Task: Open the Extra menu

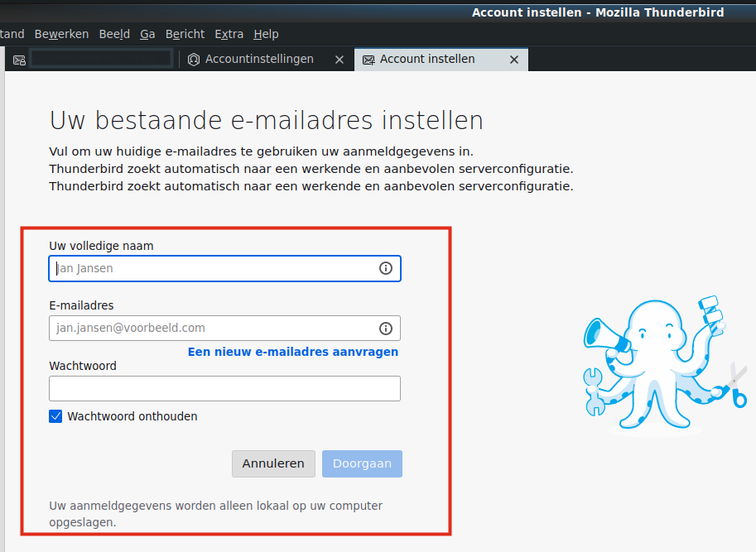Action: tap(229, 34)
